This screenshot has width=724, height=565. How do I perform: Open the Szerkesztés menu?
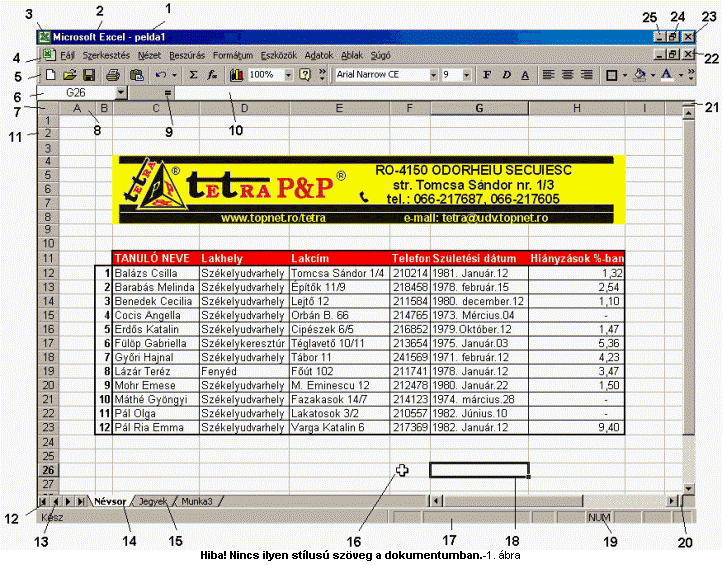106,55
